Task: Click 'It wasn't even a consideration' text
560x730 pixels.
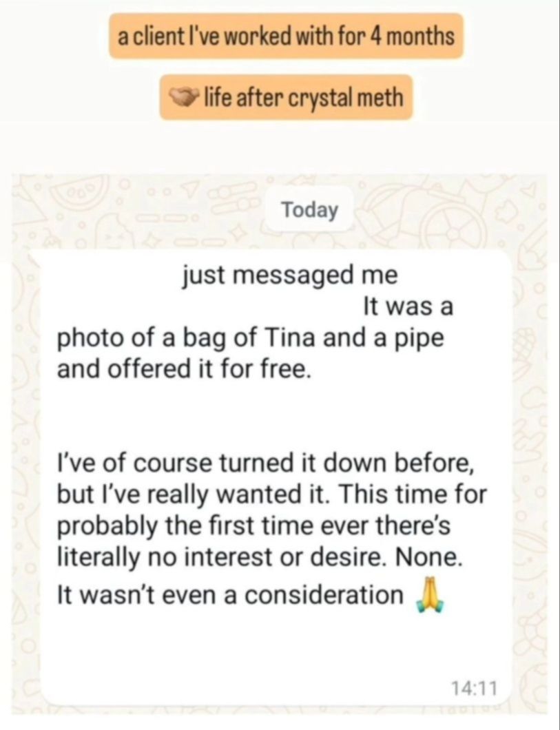Action: [229, 594]
